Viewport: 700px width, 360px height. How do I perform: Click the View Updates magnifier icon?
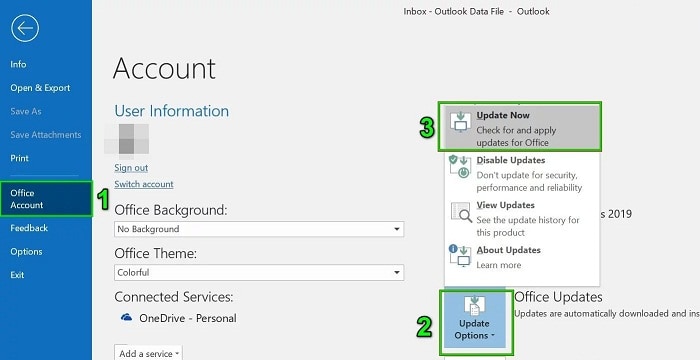(x=461, y=212)
